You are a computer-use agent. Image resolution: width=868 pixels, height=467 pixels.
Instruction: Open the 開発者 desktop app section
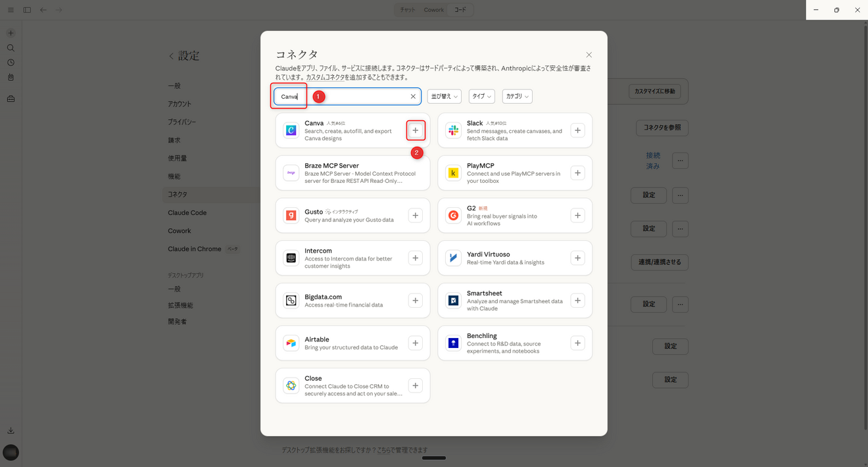coord(178,322)
